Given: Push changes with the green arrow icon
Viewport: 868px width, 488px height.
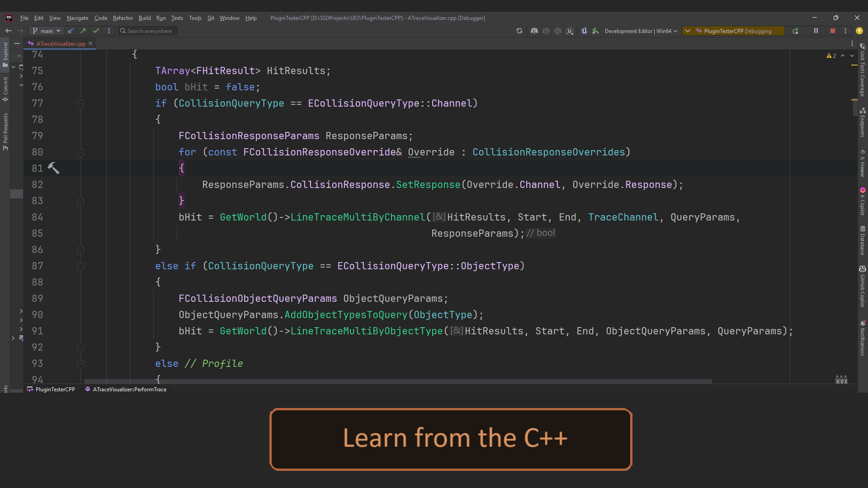Looking at the screenshot, I should (x=83, y=31).
